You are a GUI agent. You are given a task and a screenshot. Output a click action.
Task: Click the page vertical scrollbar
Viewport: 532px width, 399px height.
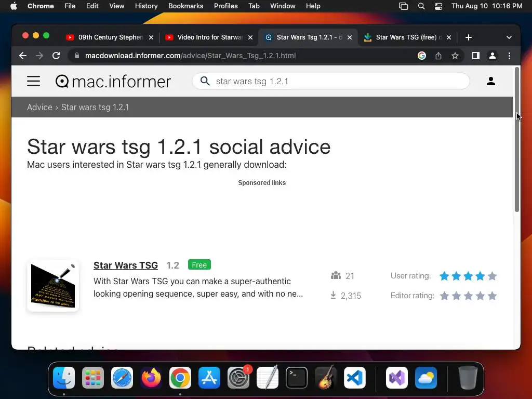[517, 139]
